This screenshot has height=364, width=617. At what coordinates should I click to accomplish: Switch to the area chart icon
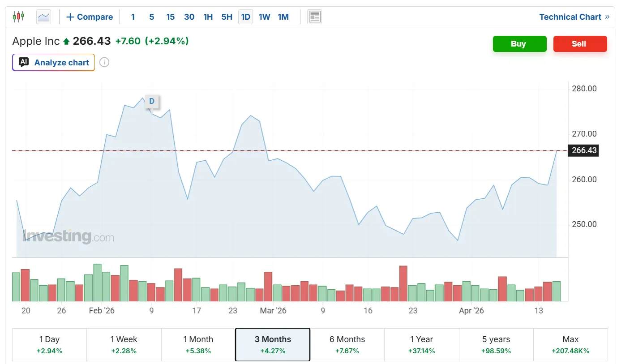click(43, 17)
